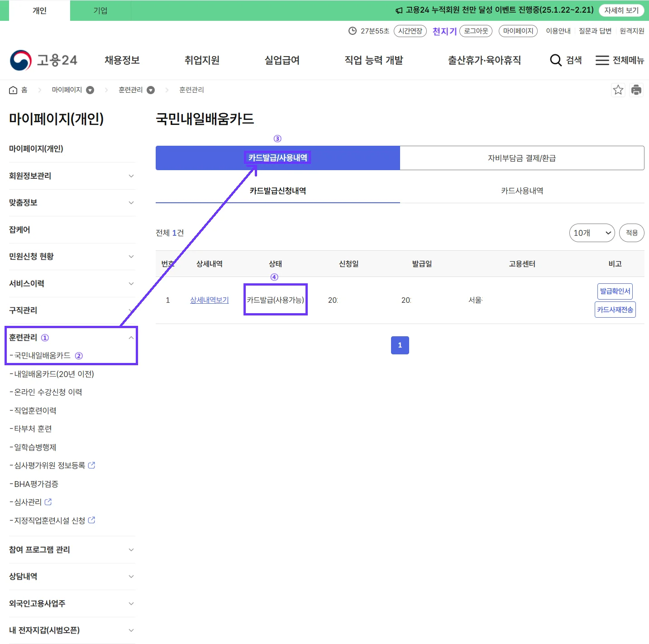Click the 고용24 logo
Image resolution: width=649 pixels, height=644 pixels.
click(x=43, y=59)
